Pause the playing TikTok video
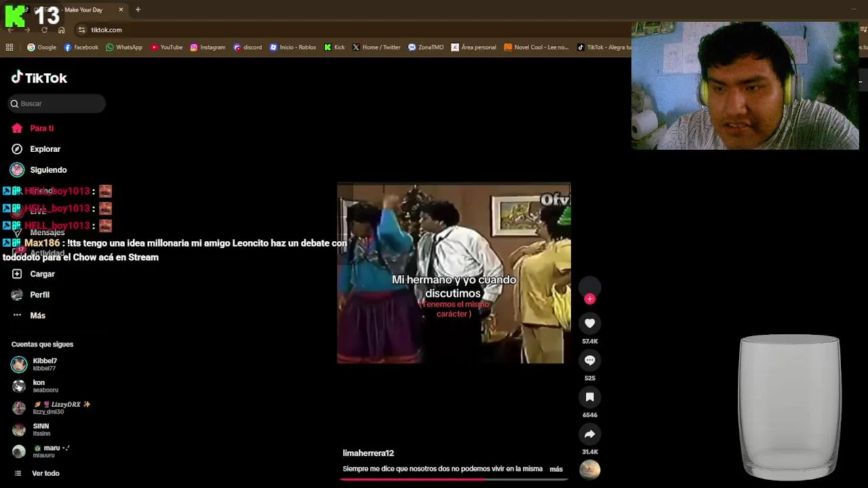Screen dimensions: 868x488 (453, 273)
